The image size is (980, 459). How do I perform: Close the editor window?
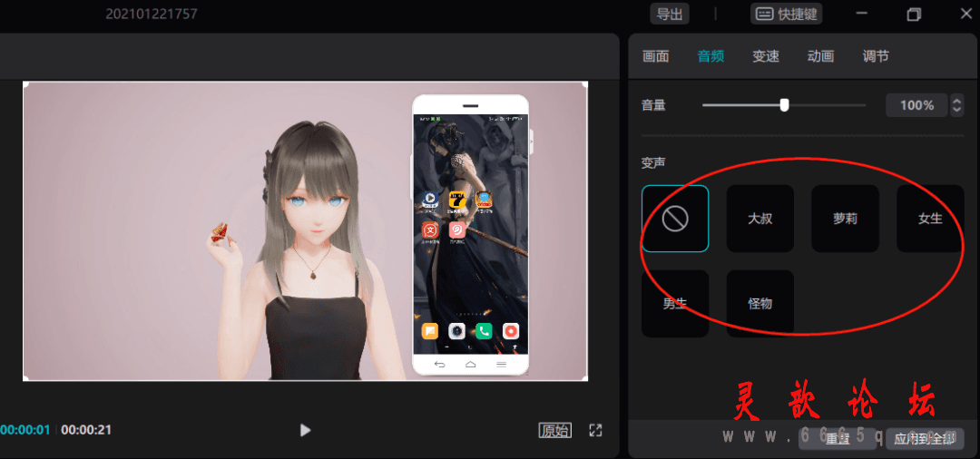965,14
